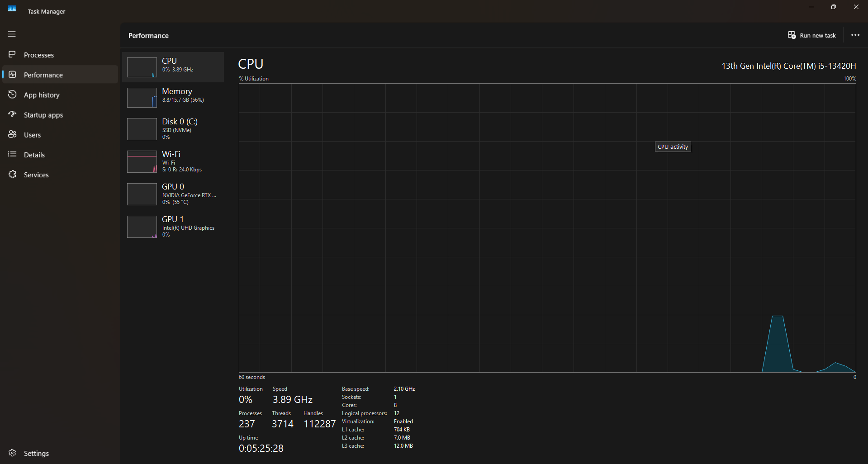Click the processor name i5-13420H
The image size is (868, 464).
788,66
